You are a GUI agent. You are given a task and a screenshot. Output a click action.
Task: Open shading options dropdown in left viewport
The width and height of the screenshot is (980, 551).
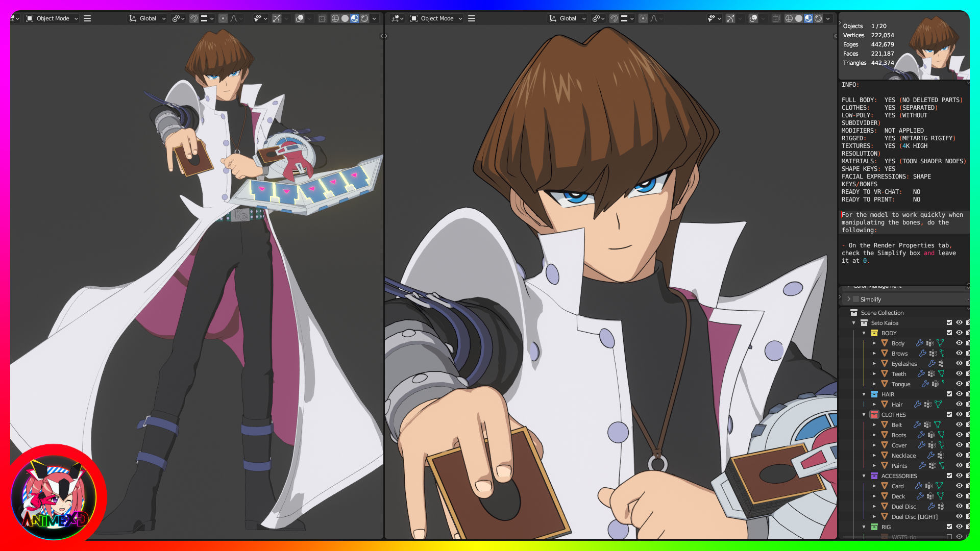click(374, 18)
